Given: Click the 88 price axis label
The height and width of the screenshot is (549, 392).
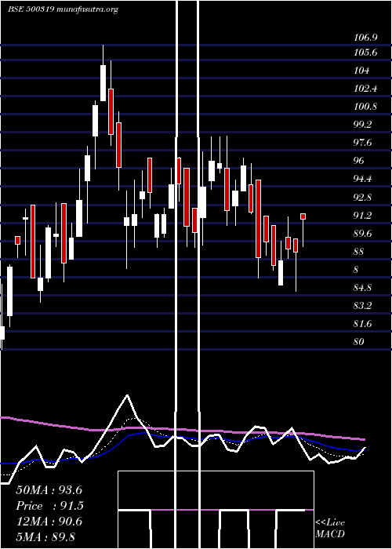Looking at the screenshot, I should (x=359, y=252).
